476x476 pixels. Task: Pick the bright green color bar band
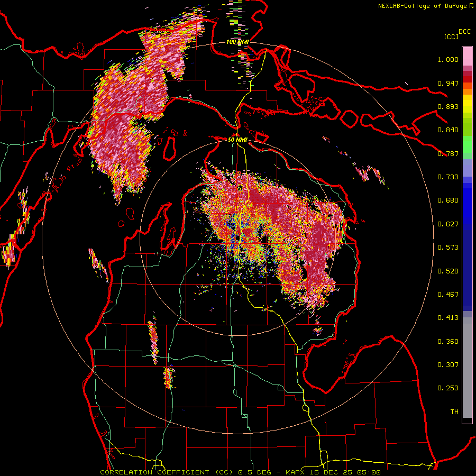pos(467,144)
